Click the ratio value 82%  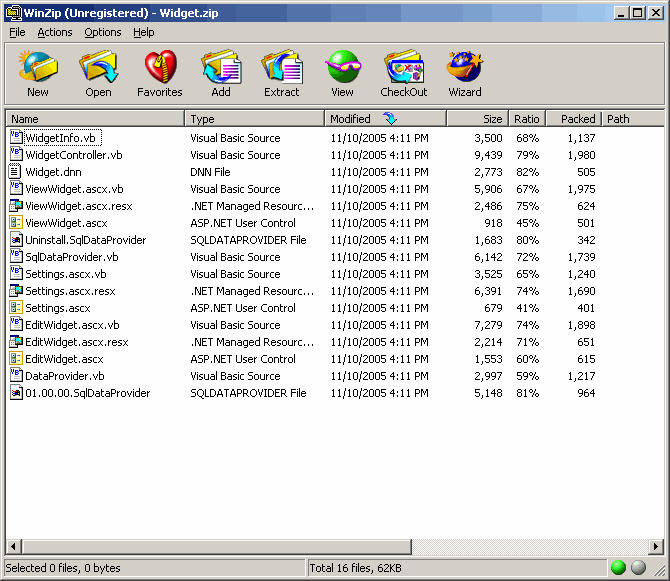coord(527,172)
